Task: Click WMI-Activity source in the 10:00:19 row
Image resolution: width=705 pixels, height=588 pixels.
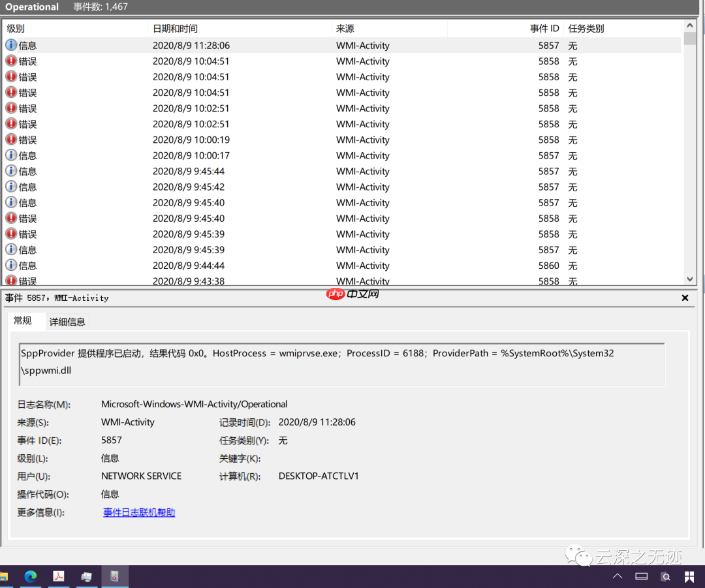Action: coord(363,140)
